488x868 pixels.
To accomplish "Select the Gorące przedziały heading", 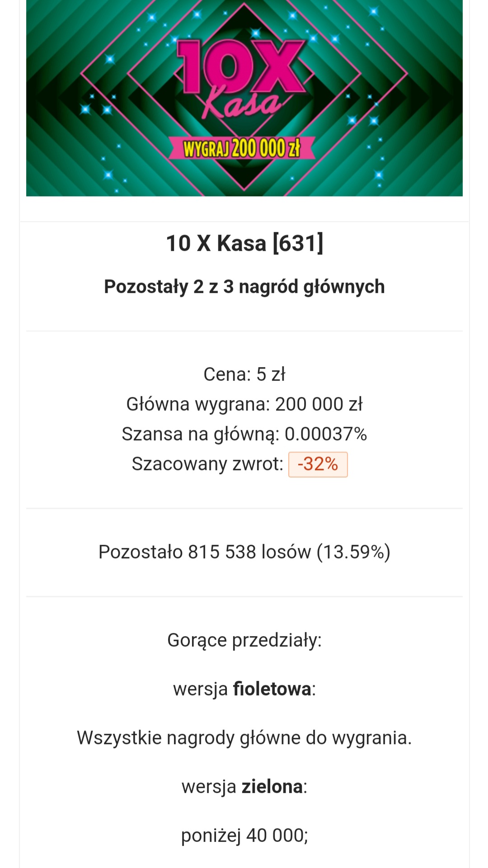I will pyautogui.click(x=244, y=640).
